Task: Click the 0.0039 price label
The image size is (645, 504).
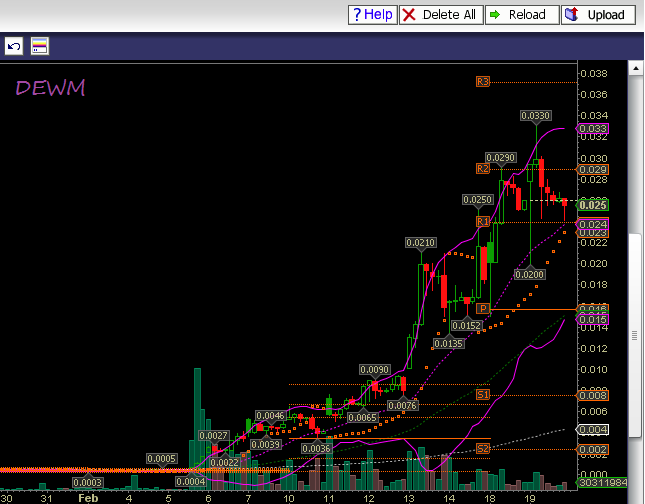Action: [266, 444]
